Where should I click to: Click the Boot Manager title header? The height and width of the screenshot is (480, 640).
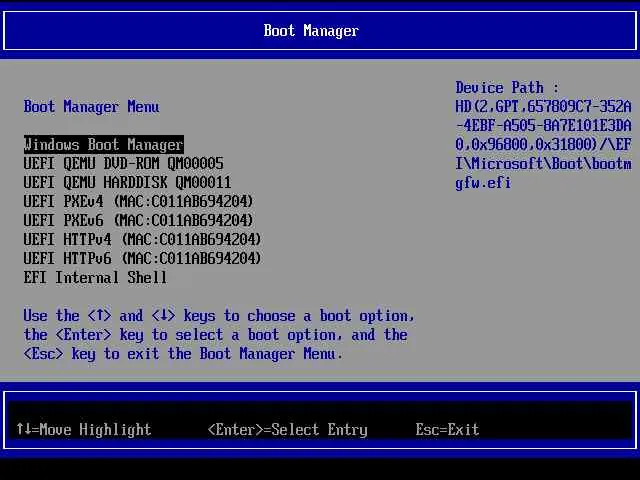pos(311,31)
